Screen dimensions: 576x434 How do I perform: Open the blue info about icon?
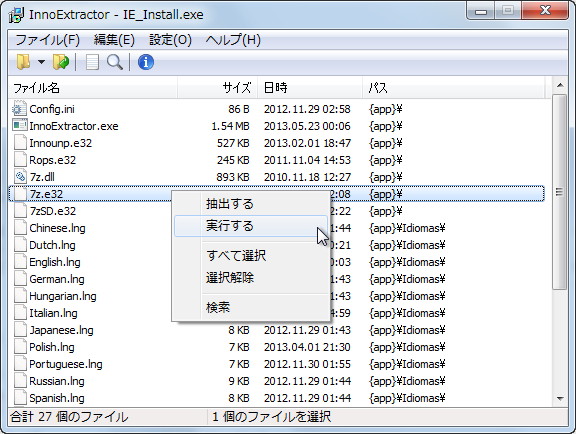coord(146,62)
